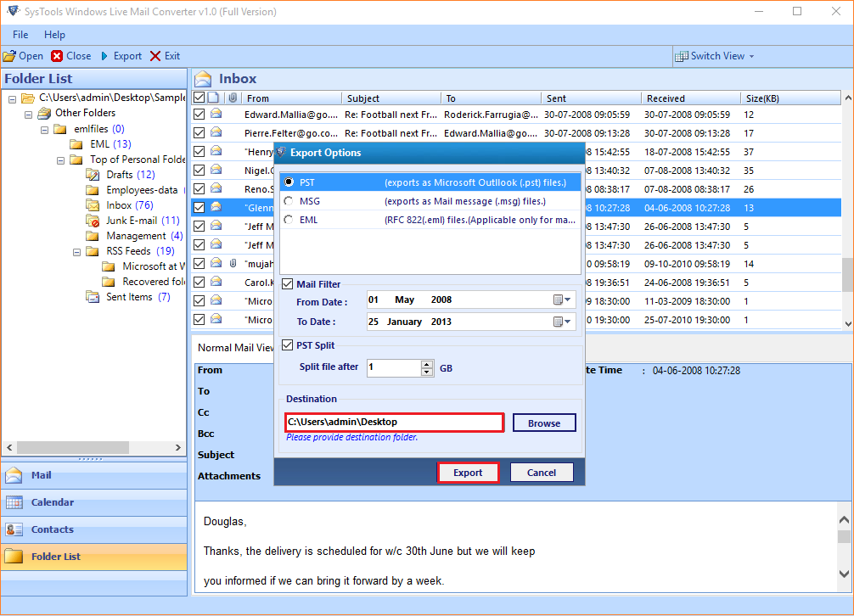The height and width of the screenshot is (616, 854).
Task: Collapse the C:\Users\admin\Desktop root tree node
Action: pyautogui.click(x=12, y=99)
